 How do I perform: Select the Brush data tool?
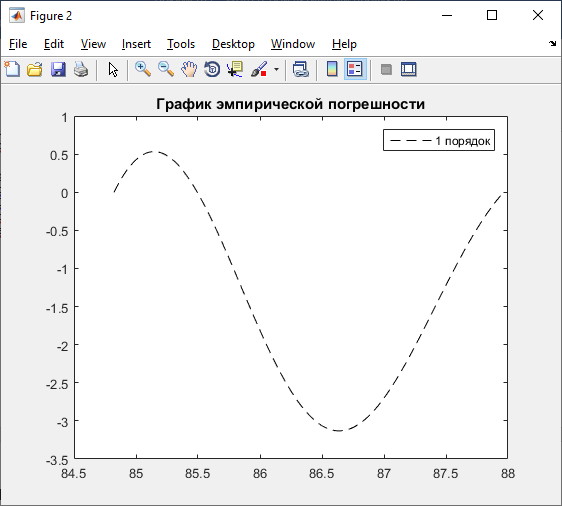259,69
